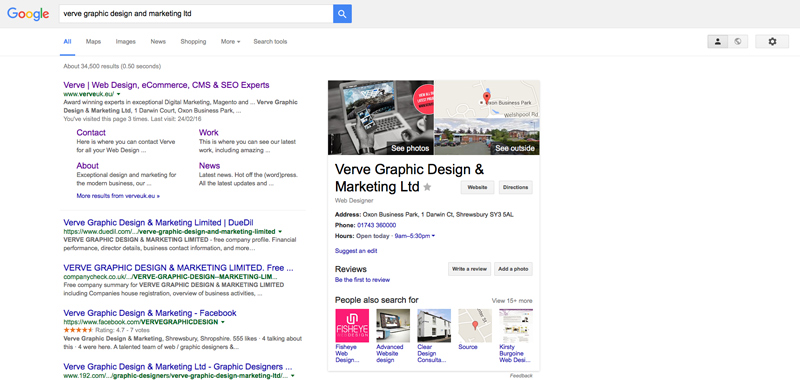This screenshot has width=800, height=380.
Task: Open the Oxon Business Park map thumbnail
Action: tap(487, 99)
